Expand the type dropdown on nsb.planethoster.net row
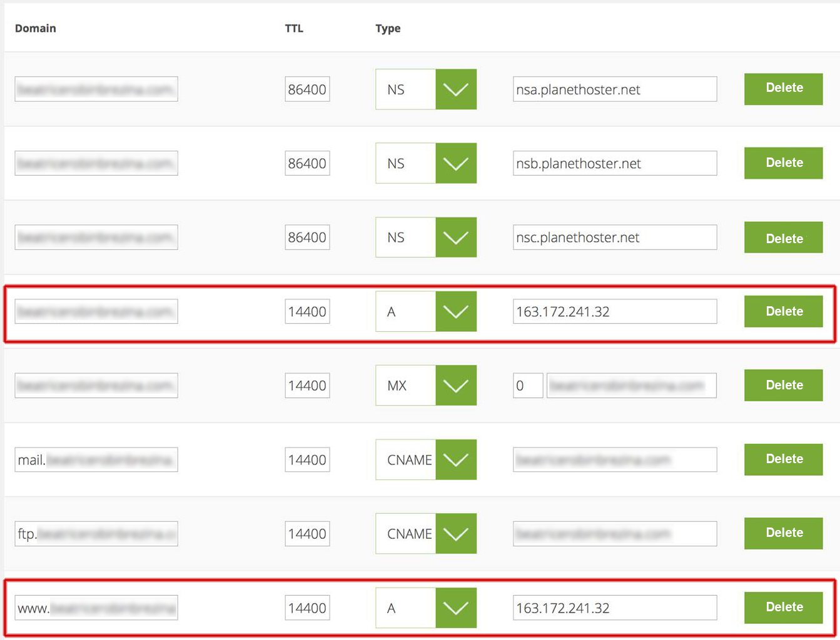The image size is (840, 640). 455,163
